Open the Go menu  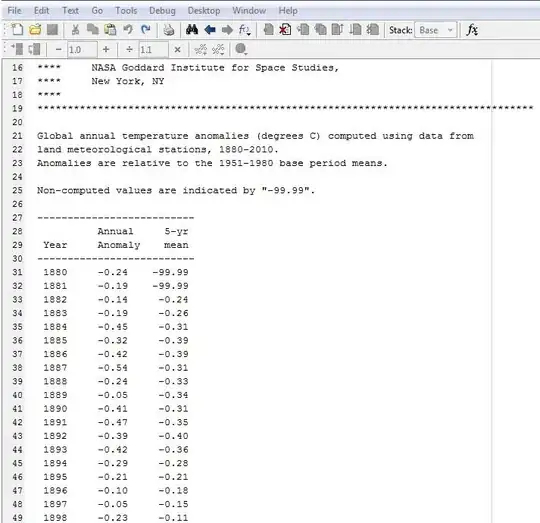(x=97, y=11)
